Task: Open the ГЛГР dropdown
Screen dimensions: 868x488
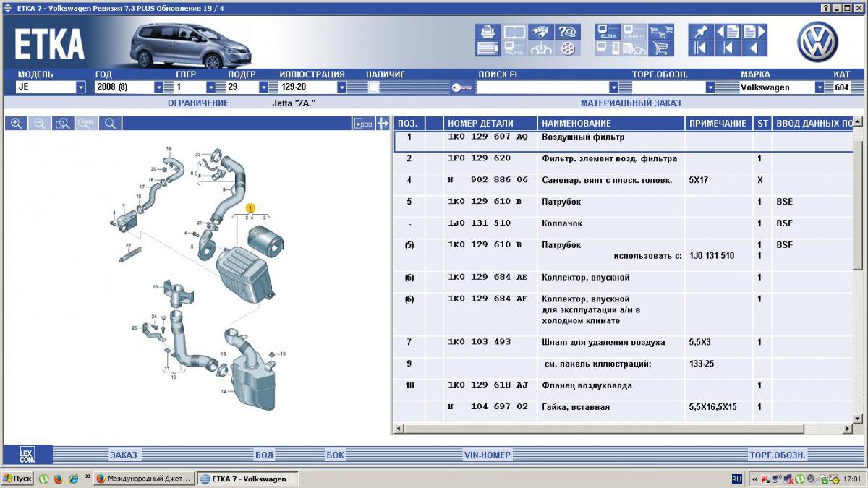Action: coord(211,87)
